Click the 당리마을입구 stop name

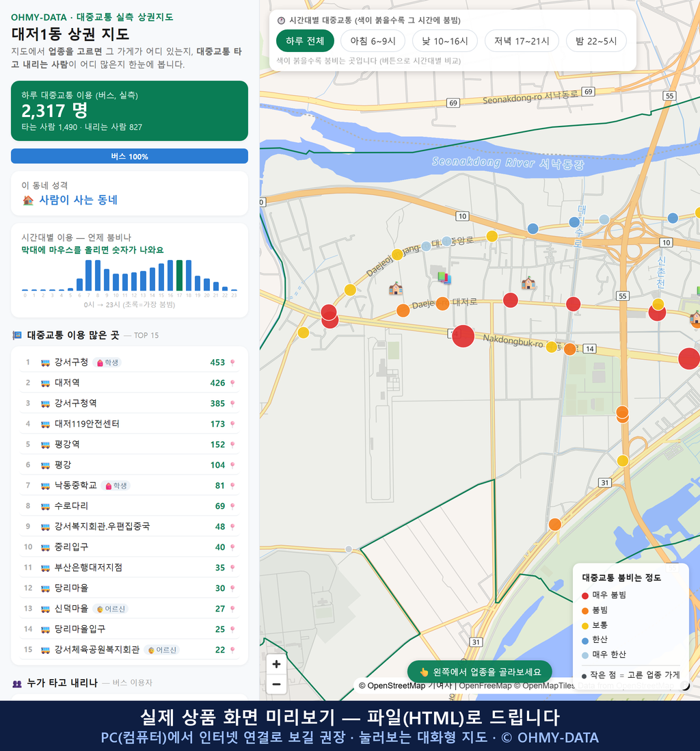80,629
